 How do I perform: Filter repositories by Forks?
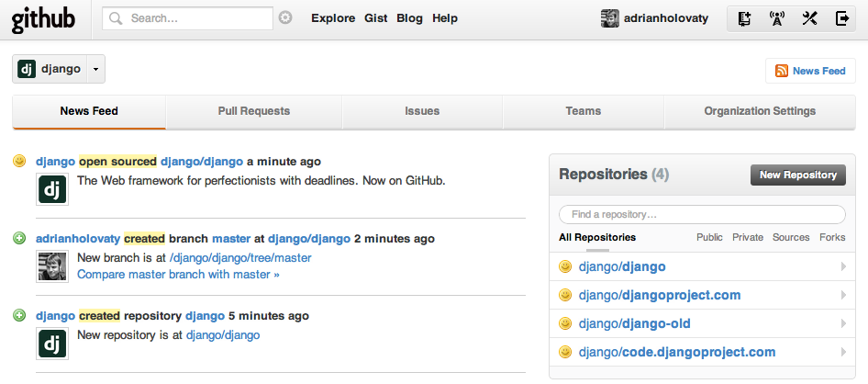pyautogui.click(x=832, y=237)
